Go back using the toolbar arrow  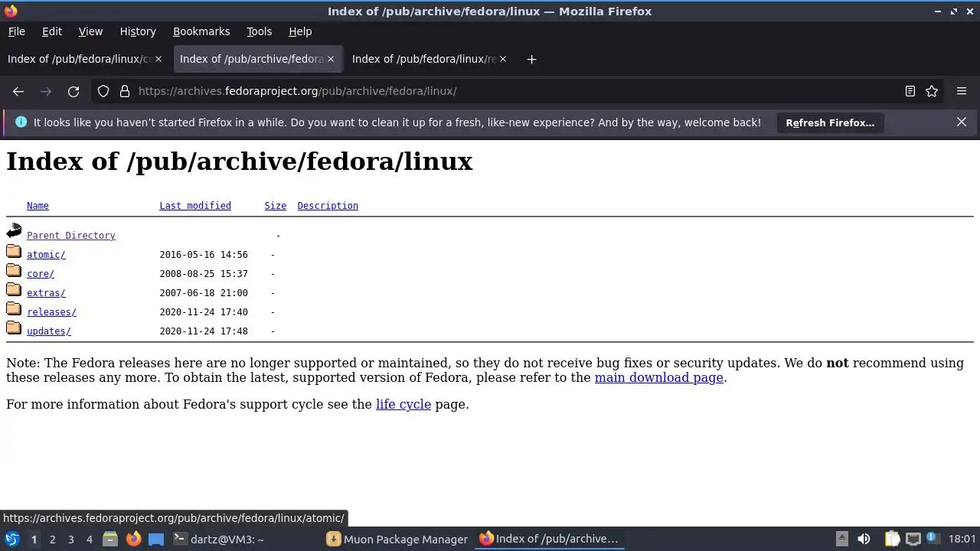click(x=18, y=91)
